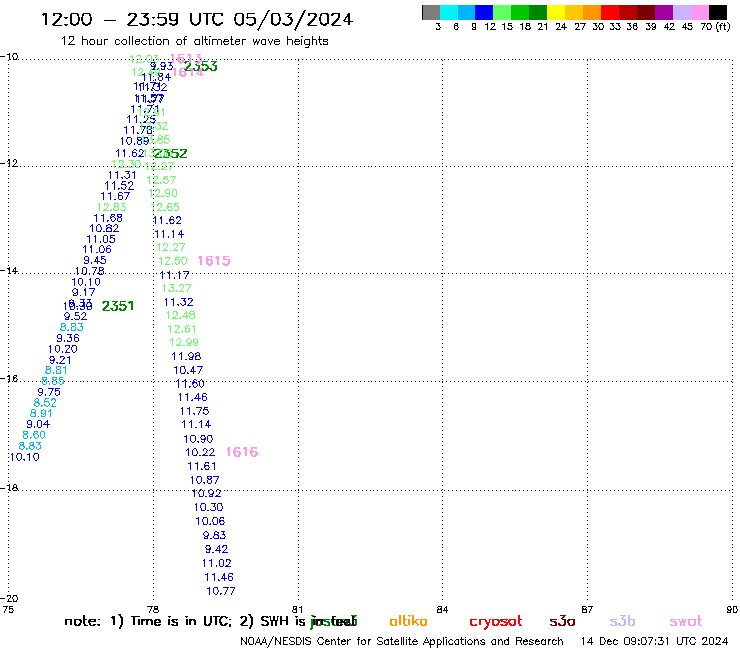This screenshot has width=740, height=650.
Task: Click the wave height value 10.06
Action: click(210, 521)
